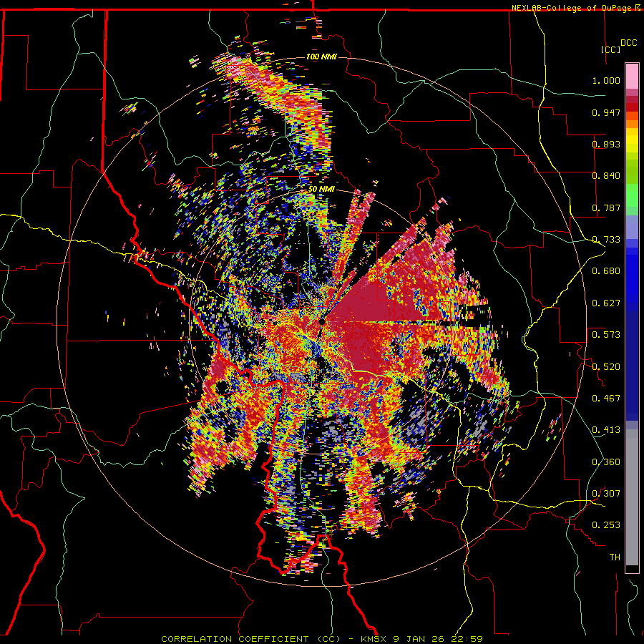
Task: Click the 0.520 legend value
Action: click(x=606, y=366)
